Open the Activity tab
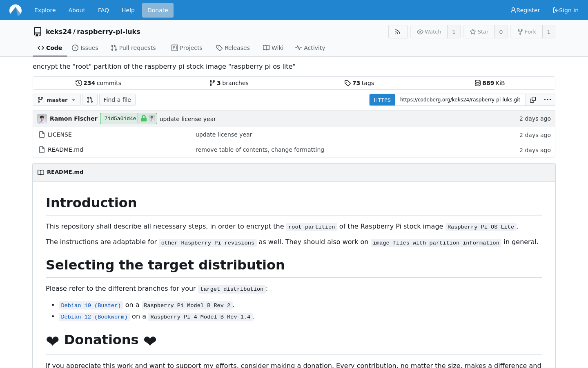The height and width of the screenshot is (368, 588). click(310, 48)
